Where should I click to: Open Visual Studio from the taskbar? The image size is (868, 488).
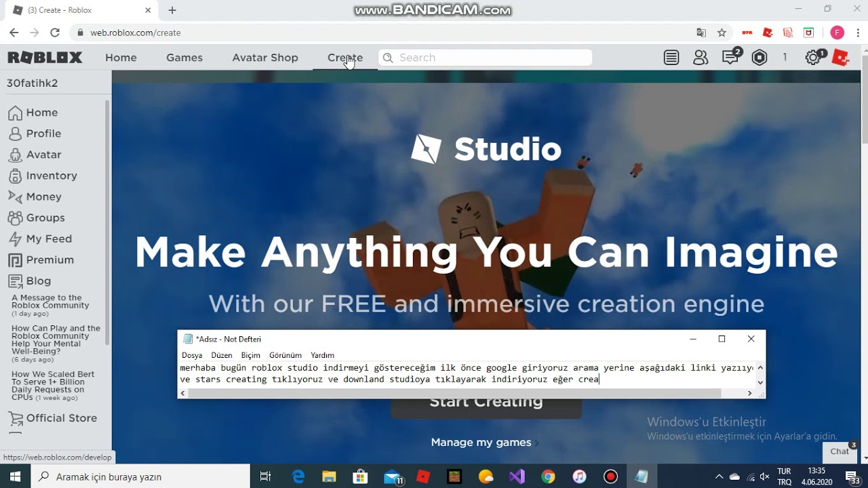coord(517,476)
